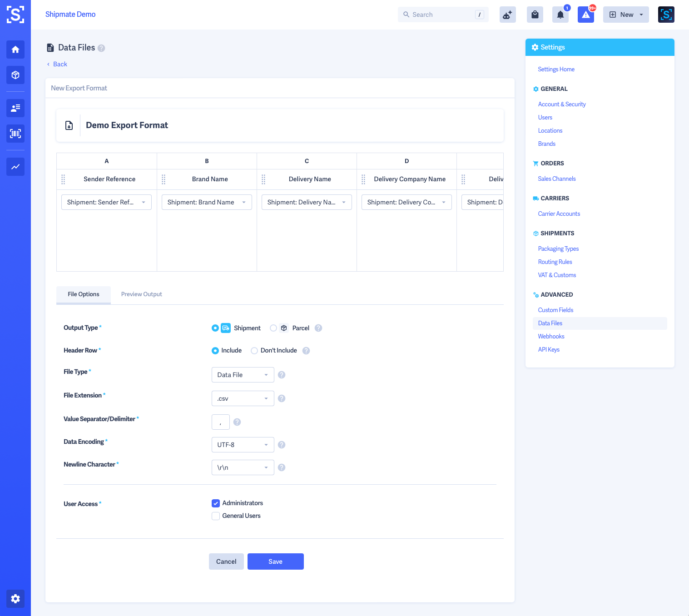The image size is (689, 616).
Task: Click the drag handle for Sender Reference
Action: click(63, 179)
